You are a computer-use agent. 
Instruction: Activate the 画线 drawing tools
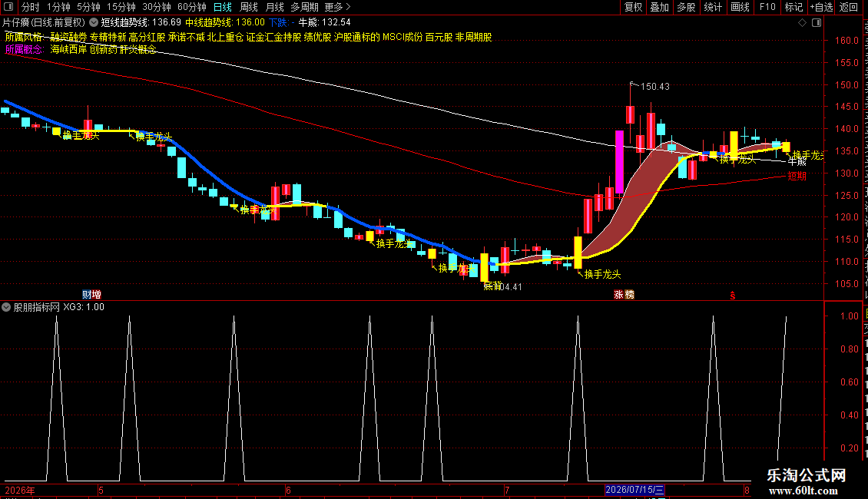pos(740,7)
